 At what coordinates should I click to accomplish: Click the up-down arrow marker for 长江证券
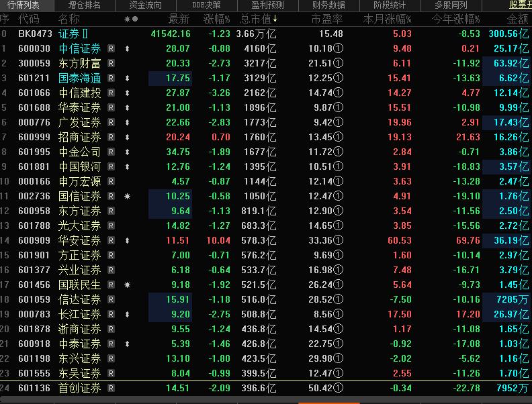(x=127, y=314)
